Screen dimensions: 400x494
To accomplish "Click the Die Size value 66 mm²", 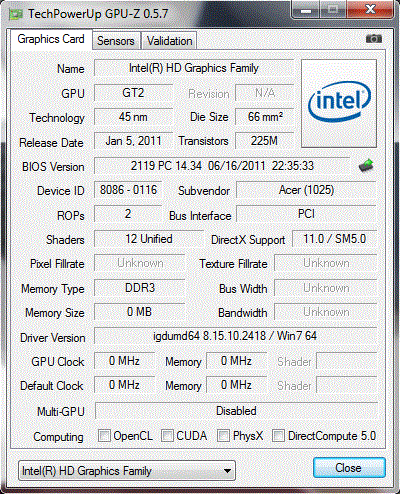I will click(x=265, y=117).
